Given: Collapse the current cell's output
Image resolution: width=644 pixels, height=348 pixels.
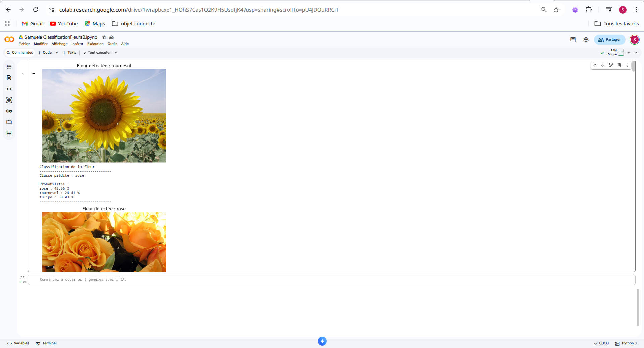Looking at the screenshot, I should tap(22, 73).
